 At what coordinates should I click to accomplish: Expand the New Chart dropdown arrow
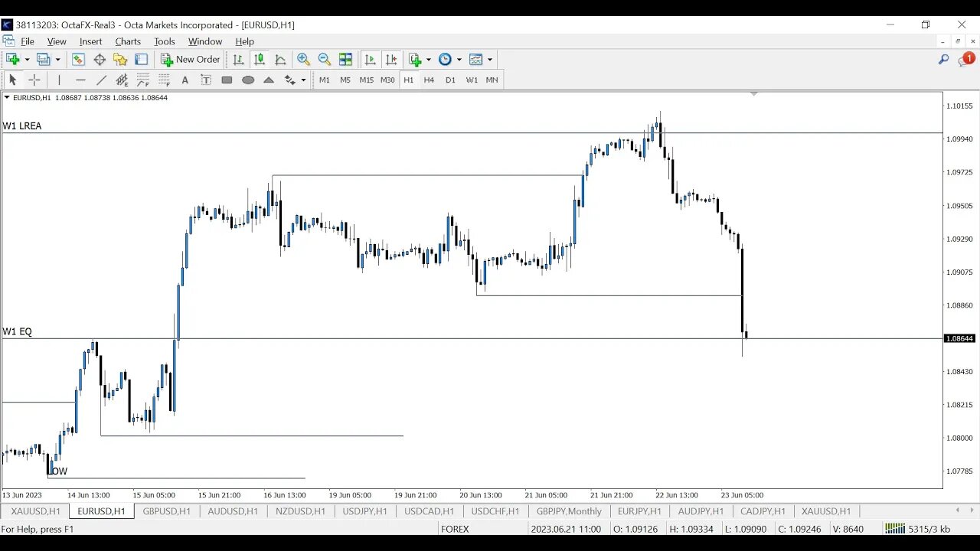(x=27, y=59)
